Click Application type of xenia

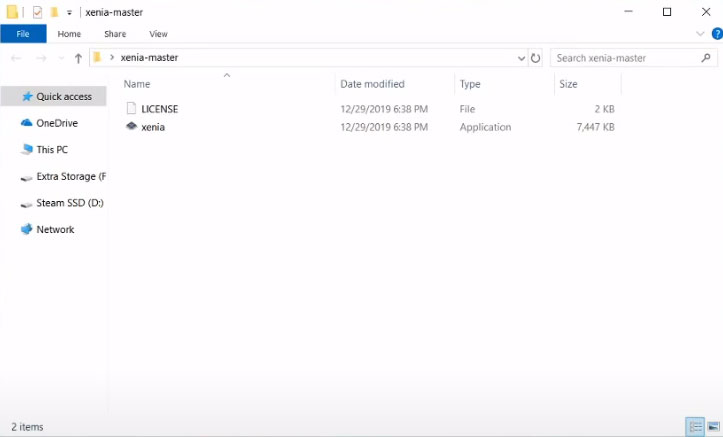[485, 127]
